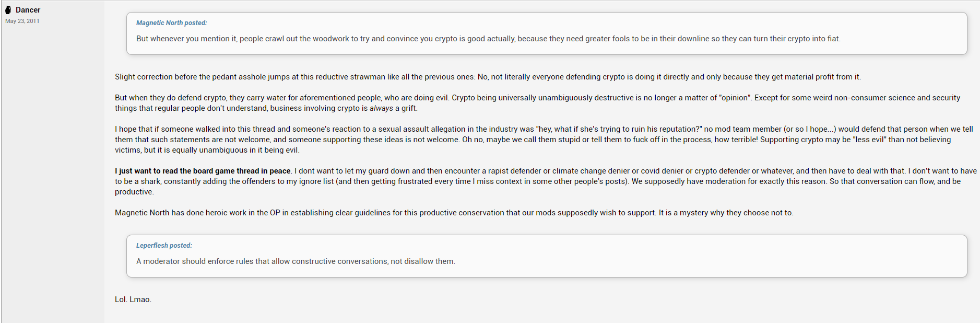Select the paragraph starting 'But when they do defend crypto'
The image size is (980, 323).
tap(538, 103)
